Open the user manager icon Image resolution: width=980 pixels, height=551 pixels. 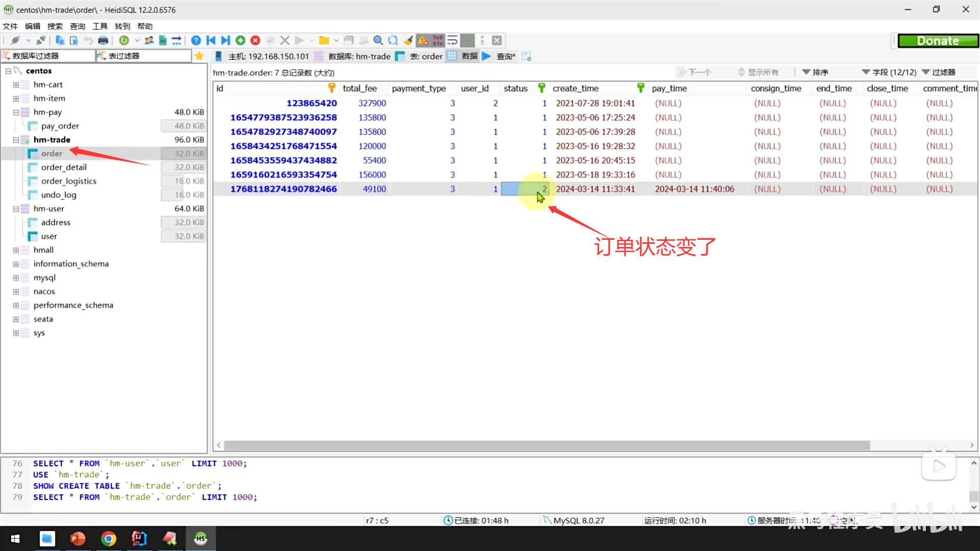[x=149, y=40]
